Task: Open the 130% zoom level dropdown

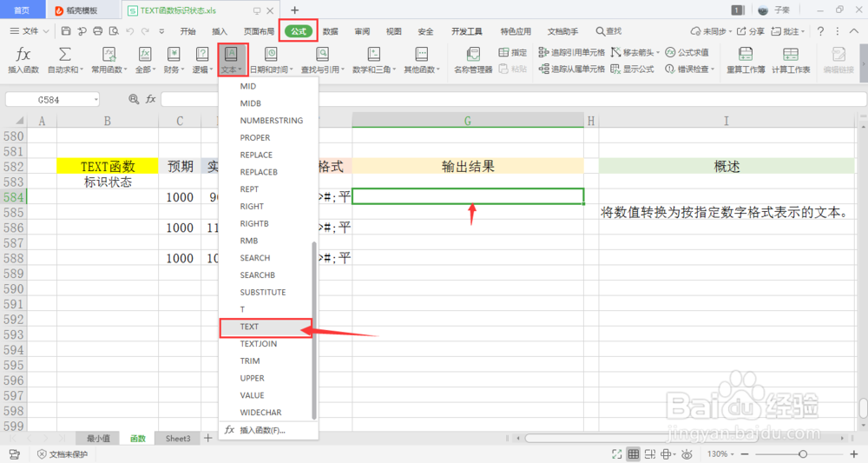Action: click(x=720, y=454)
